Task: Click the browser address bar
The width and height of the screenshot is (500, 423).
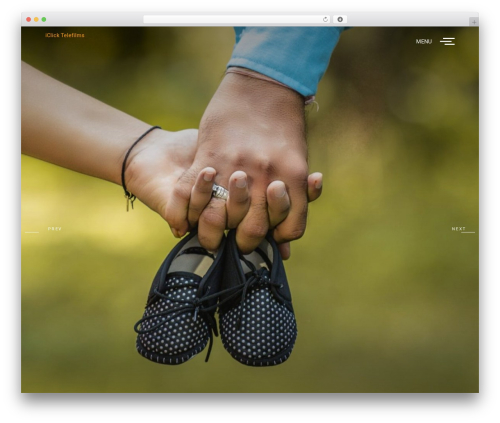Action: click(237, 20)
